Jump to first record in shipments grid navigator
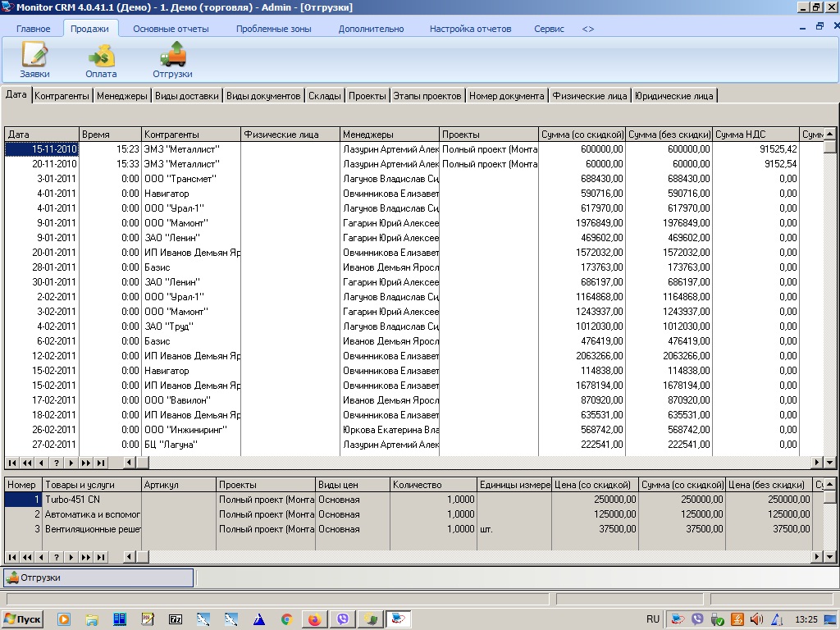 click(11, 463)
